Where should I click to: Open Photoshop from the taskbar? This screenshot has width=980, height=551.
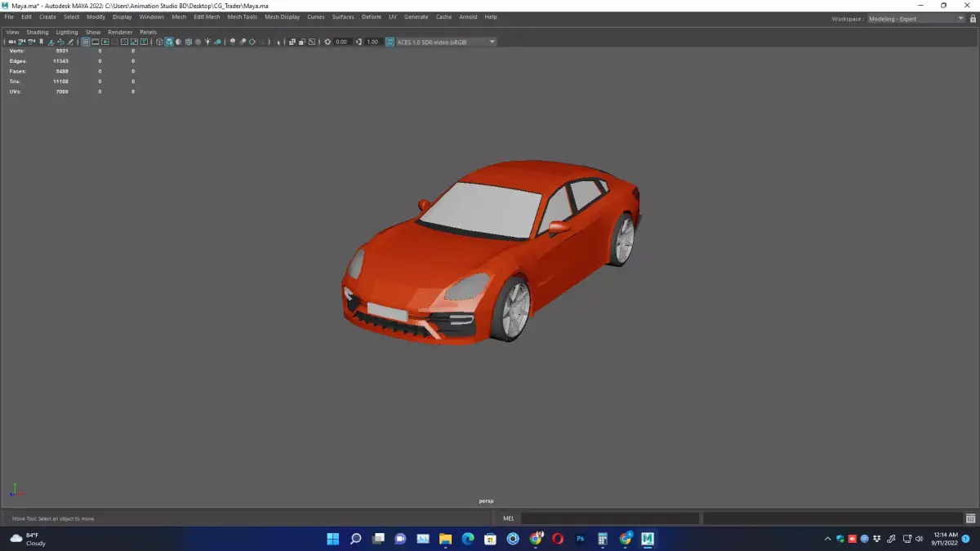pos(581,539)
